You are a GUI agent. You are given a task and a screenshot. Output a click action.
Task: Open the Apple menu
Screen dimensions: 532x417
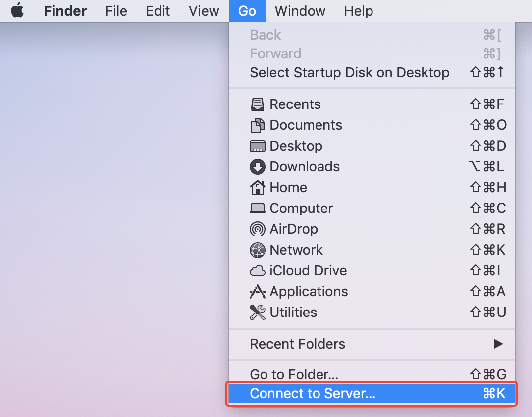(x=17, y=11)
